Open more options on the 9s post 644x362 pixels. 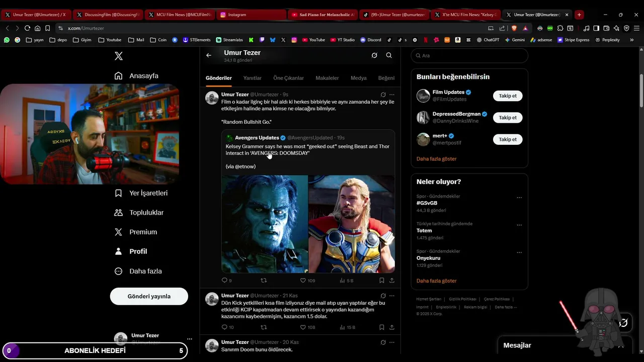point(392,95)
